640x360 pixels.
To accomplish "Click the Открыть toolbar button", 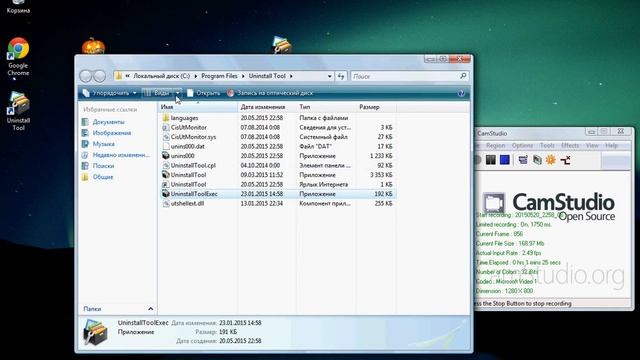I will pos(204,93).
